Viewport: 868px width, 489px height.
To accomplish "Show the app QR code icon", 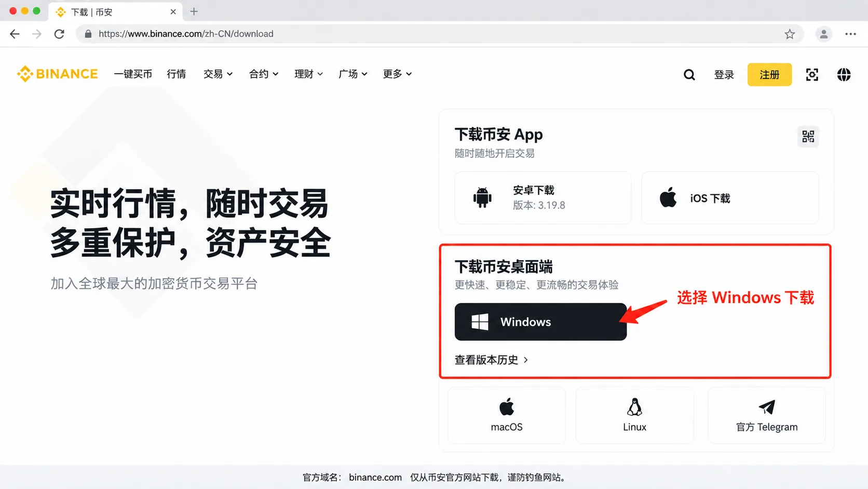I will click(808, 137).
